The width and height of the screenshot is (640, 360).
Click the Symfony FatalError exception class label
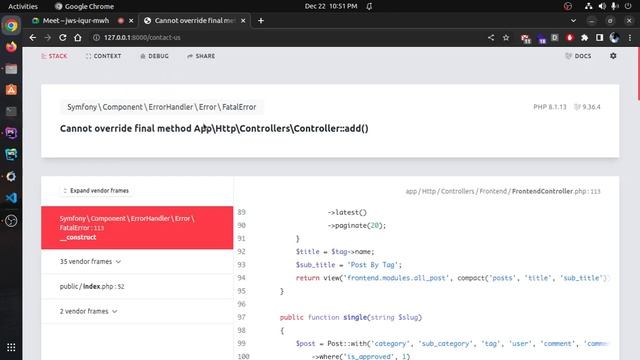[162, 107]
